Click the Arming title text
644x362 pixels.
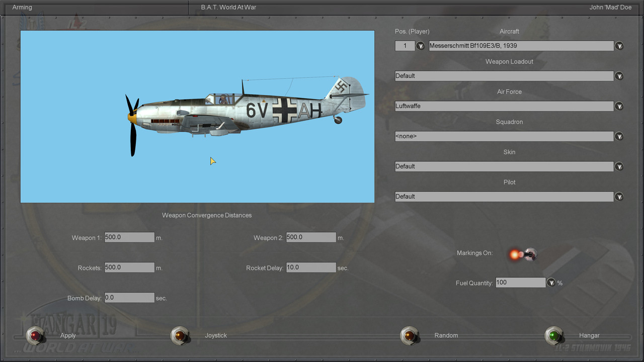pos(22,8)
